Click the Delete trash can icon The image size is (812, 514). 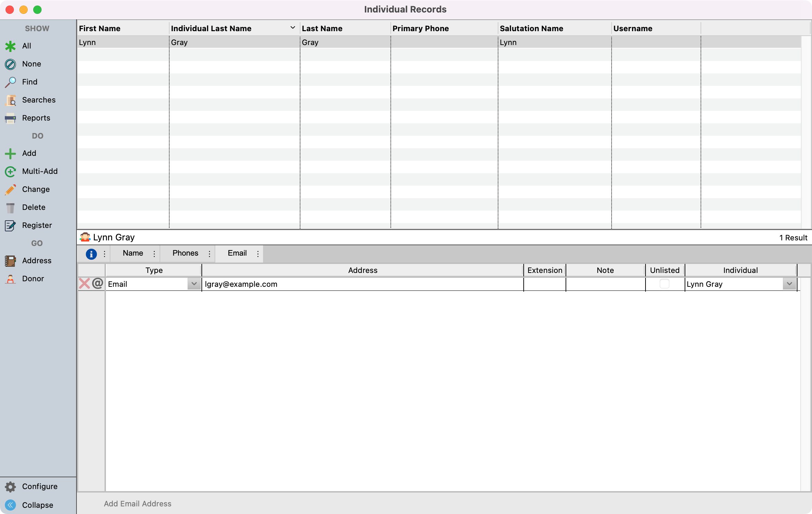(10, 207)
